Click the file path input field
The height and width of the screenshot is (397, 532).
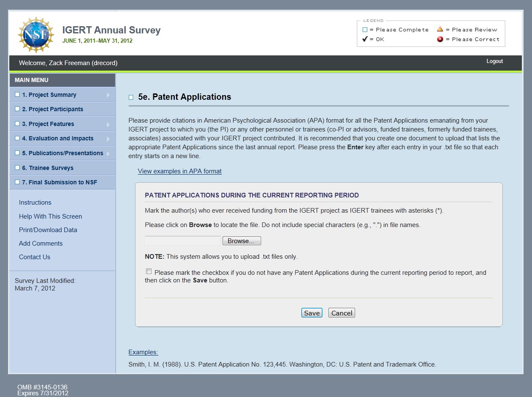[x=183, y=241]
